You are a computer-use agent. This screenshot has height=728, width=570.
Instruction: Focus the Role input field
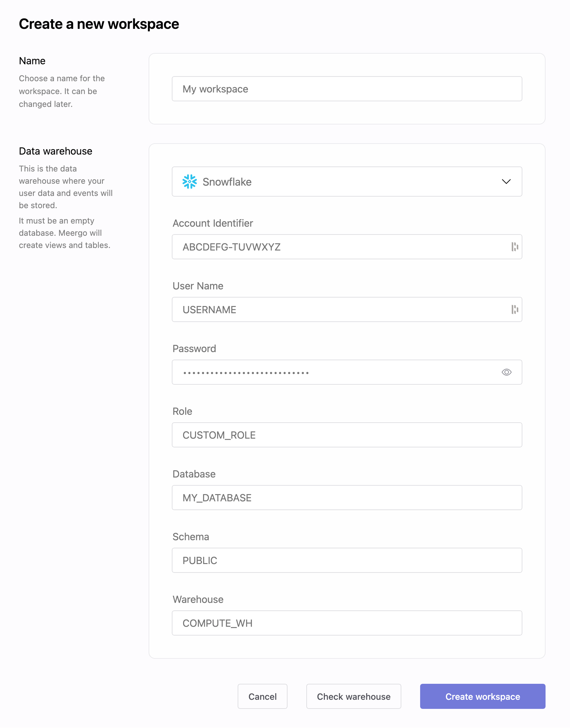(x=346, y=435)
